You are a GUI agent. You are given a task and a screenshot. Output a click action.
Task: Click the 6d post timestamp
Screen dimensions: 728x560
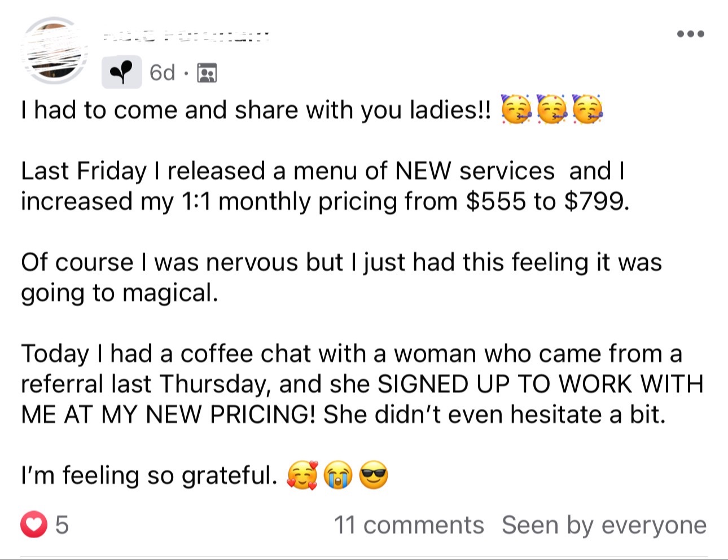click(162, 73)
